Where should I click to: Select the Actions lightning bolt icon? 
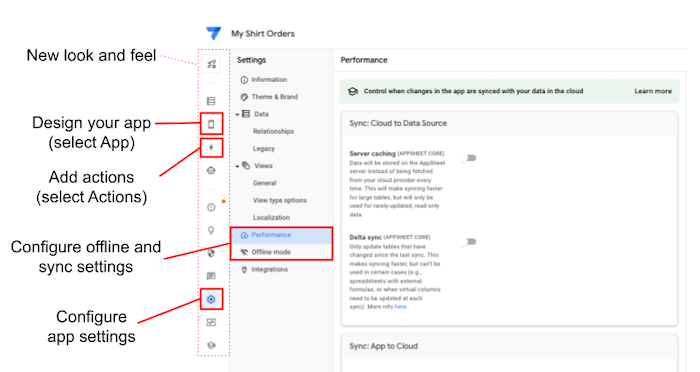(211, 147)
